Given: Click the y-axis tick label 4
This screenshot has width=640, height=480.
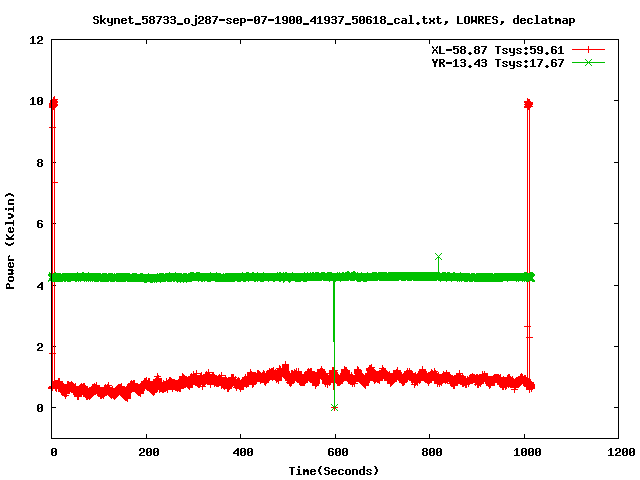Looking at the screenshot, I should coord(40,285).
